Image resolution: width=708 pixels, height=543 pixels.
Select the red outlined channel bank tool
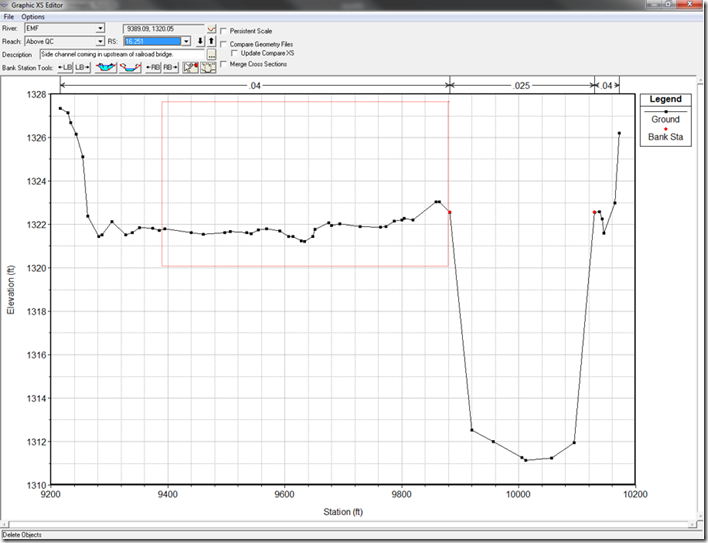pos(130,67)
